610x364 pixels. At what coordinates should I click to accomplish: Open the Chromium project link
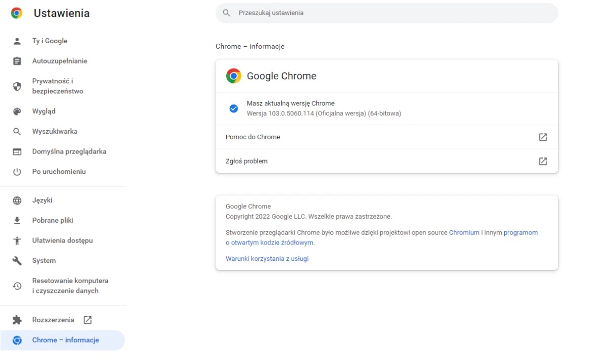click(464, 232)
